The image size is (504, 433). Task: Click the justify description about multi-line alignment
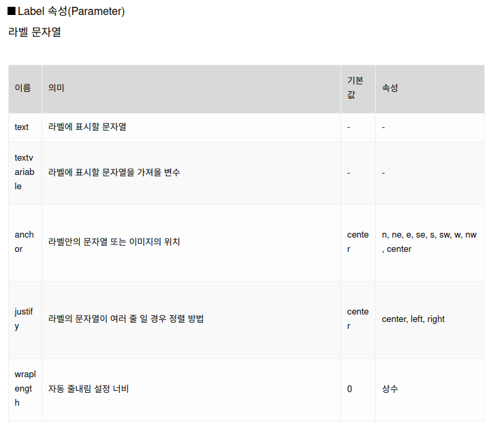pos(126,319)
